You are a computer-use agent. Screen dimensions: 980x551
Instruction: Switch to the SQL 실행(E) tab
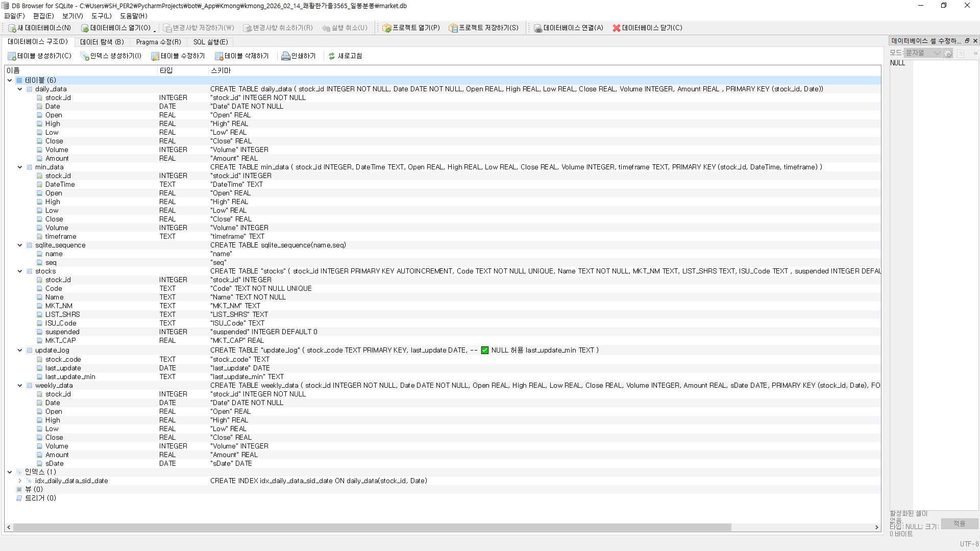click(x=210, y=42)
